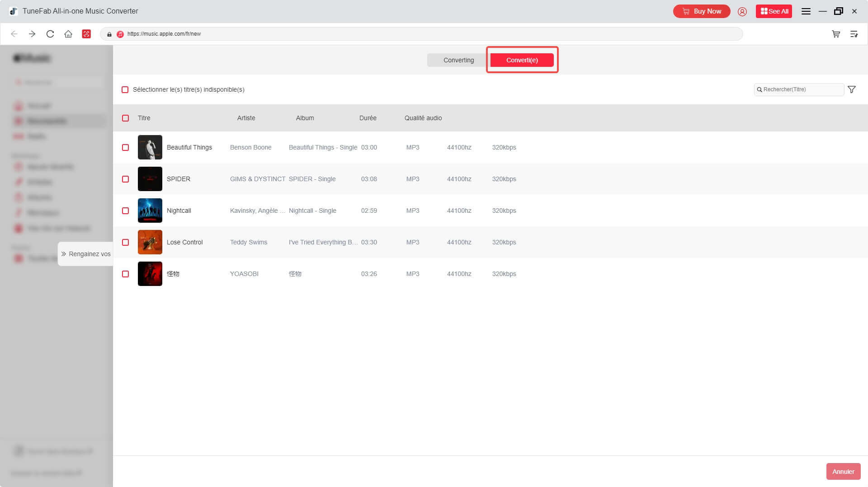Click 320kbps in the Nightcall row
868x487 pixels.
point(504,211)
